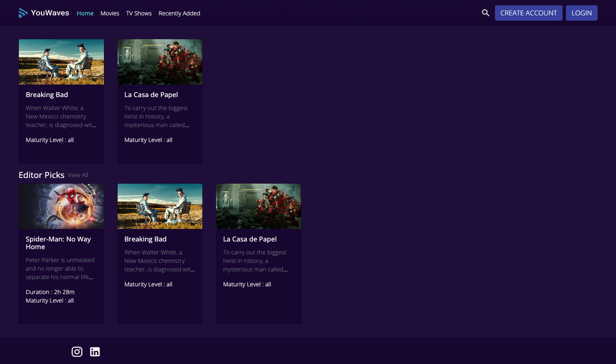Select the title 'Spider-Man: No Way Home'
Image resolution: width=616 pixels, height=364 pixels.
tap(58, 243)
